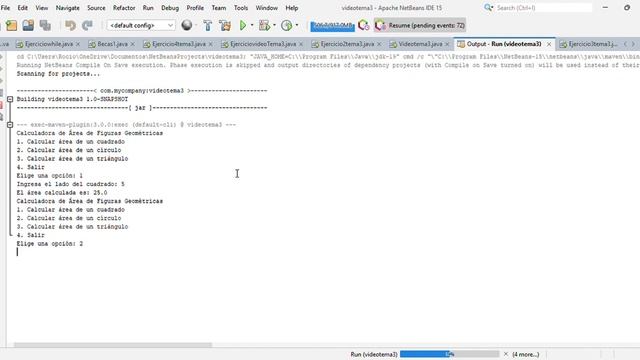Open the Help menu

[x=291, y=8]
